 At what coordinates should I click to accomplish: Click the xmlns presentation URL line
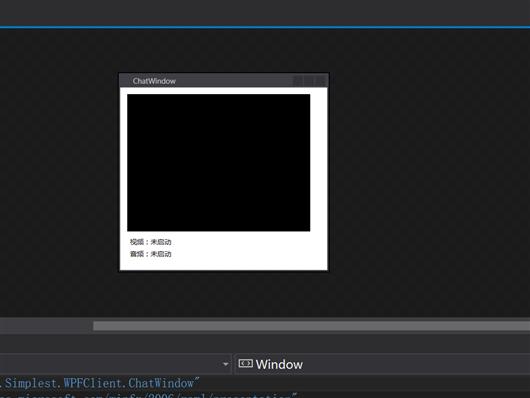click(x=149, y=395)
